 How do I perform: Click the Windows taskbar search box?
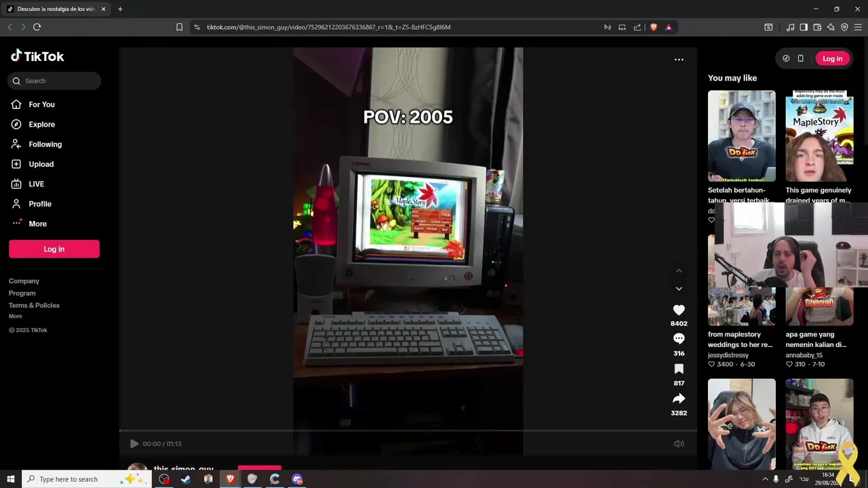[x=87, y=479]
